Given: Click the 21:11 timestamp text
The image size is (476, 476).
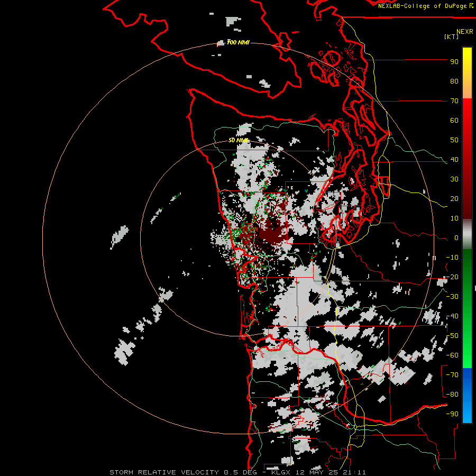Looking at the screenshot, I should click(355, 472).
